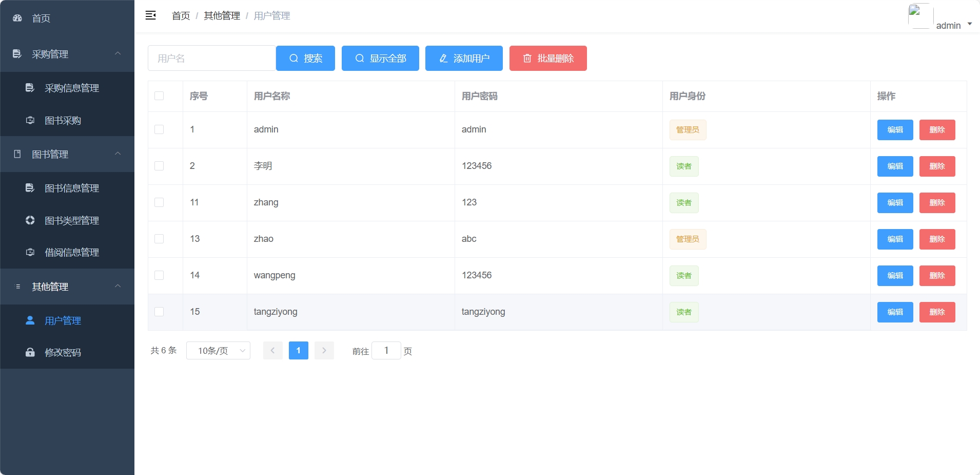Click the magnifier icon in 搜索 button

tap(294, 58)
